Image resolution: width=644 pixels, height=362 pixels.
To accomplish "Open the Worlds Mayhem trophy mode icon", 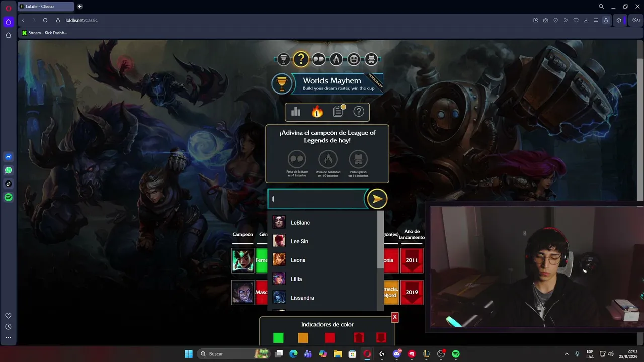I will [283, 59].
